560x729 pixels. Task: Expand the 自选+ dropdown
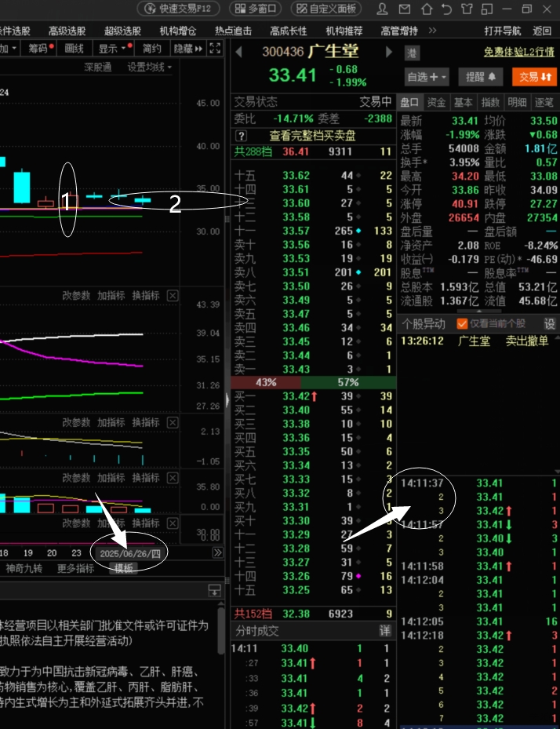pos(427,77)
